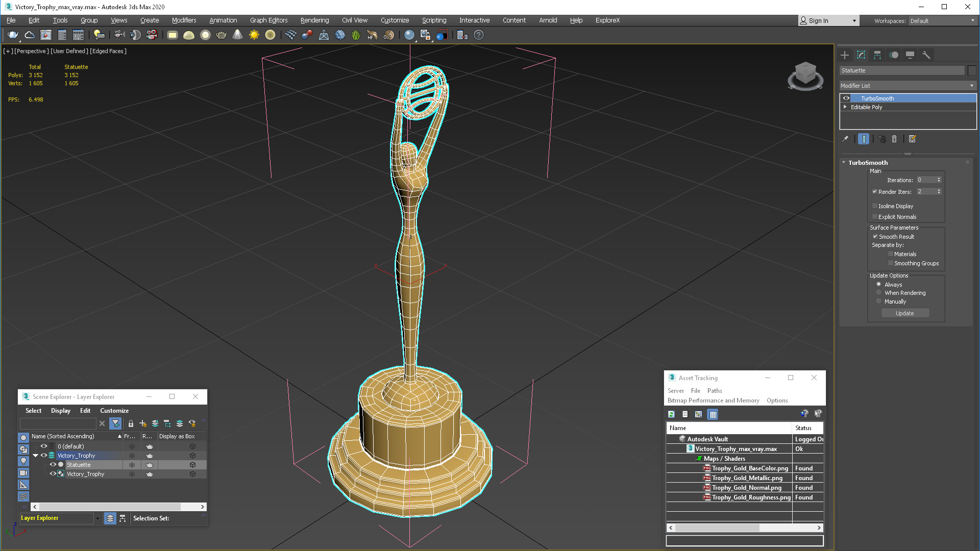
Task: Select the VRay sun light icon
Action: (x=254, y=35)
